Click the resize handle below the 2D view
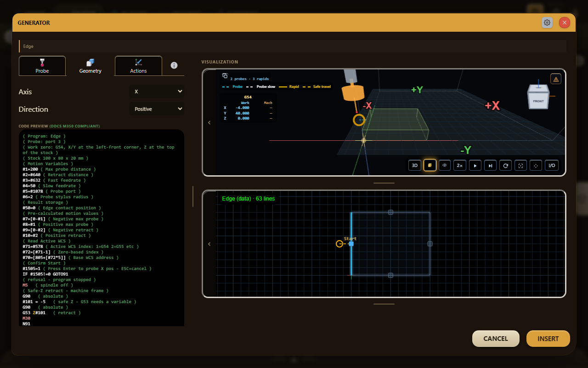The height and width of the screenshot is (368, 588). 384,304
